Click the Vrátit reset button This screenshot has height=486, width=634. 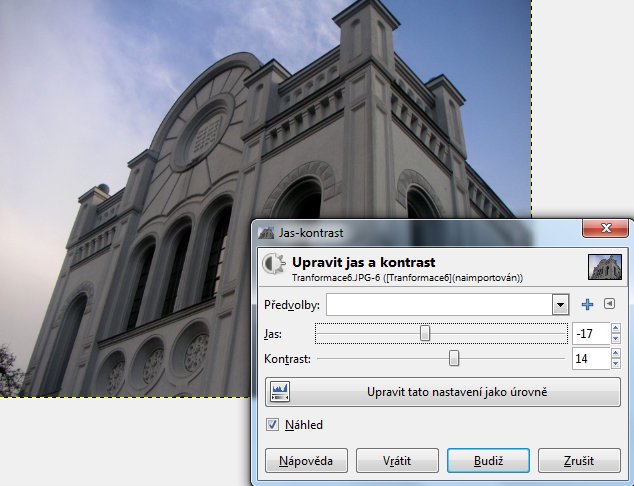tap(397, 461)
